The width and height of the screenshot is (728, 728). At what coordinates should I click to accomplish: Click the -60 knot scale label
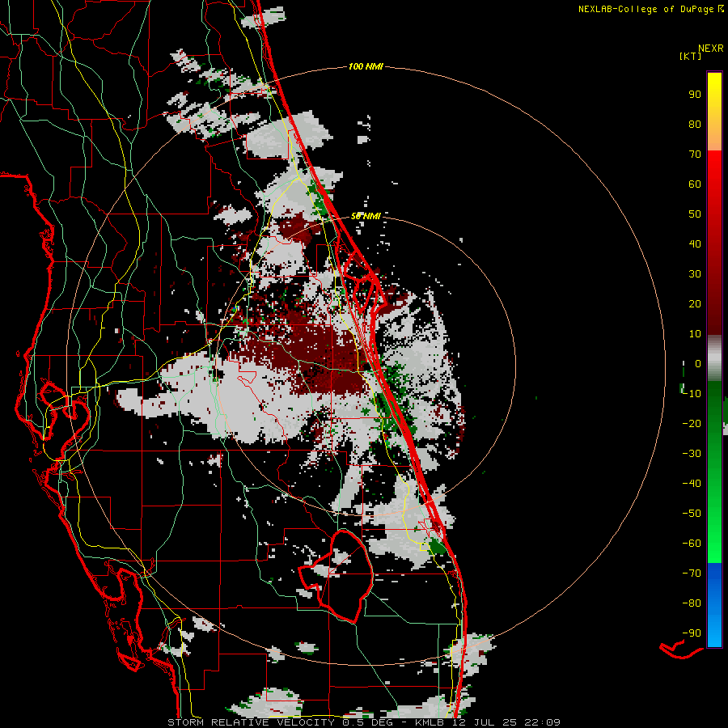(692, 544)
